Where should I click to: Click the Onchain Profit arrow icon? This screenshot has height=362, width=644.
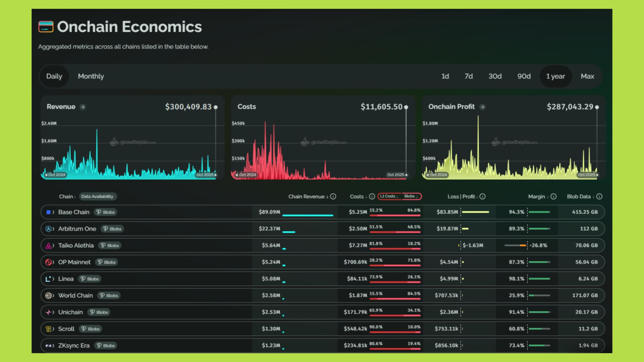tap(482, 107)
